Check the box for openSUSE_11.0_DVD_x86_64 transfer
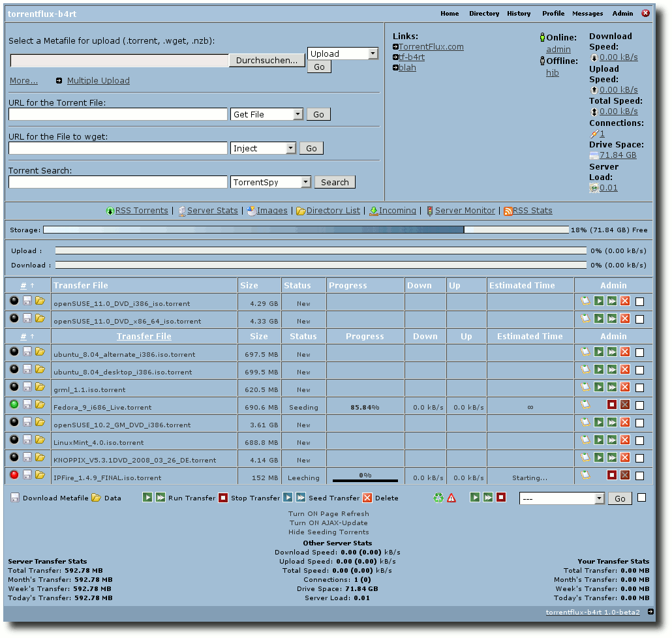672x638 pixels. [x=639, y=319]
